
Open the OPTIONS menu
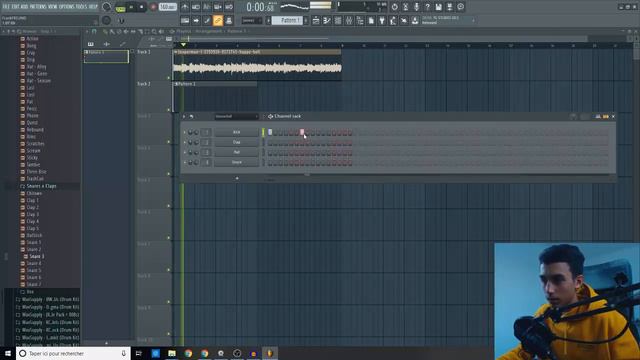click(x=67, y=7)
